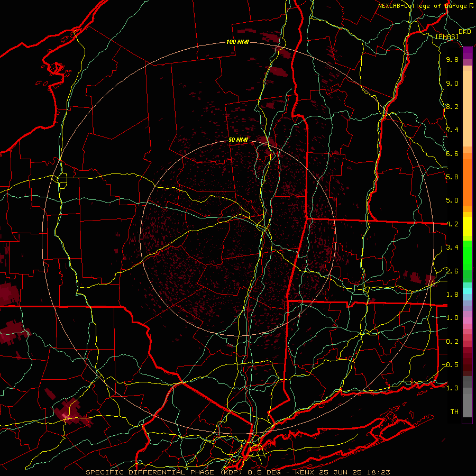Viewport: 476px width, 476px height.
Task: Click the 6.6 scale value
Action: [x=452, y=154]
